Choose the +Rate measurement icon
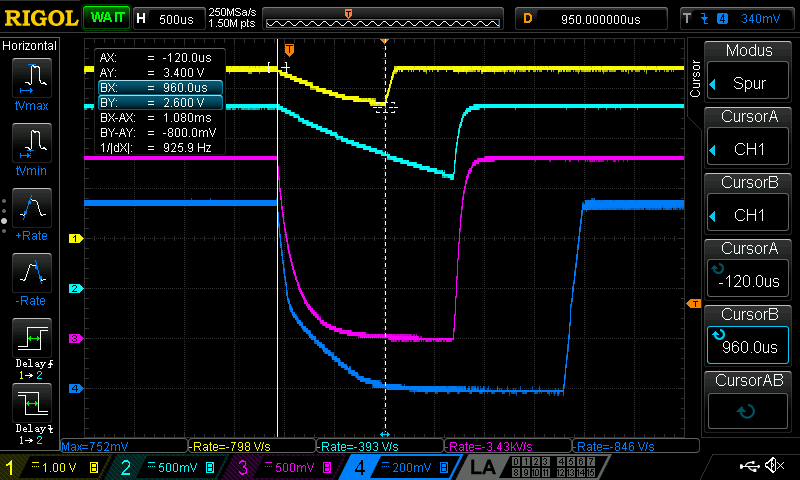This screenshot has height=480, width=800. pyautogui.click(x=32, y=208)
